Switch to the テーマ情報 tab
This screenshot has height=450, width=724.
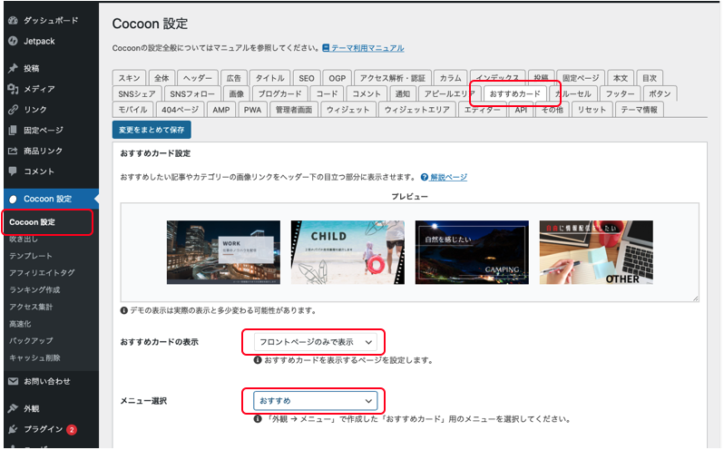point(639,109)
